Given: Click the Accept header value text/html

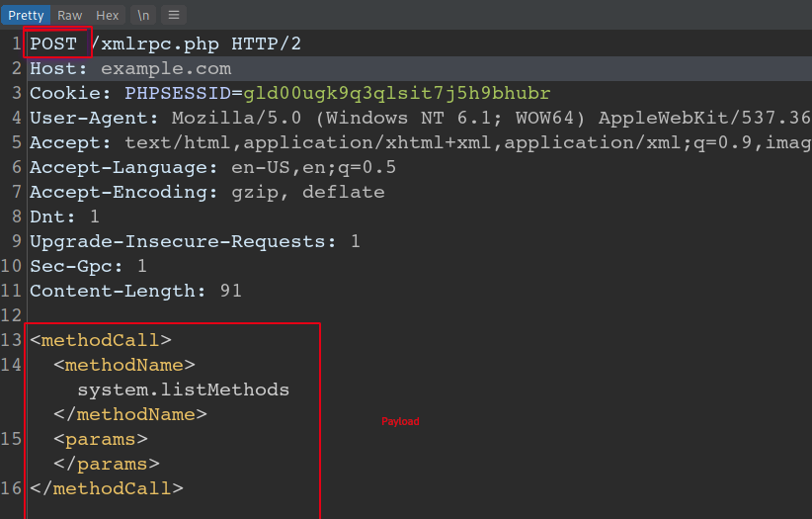Looking at the screenshot, I should tap(178, 142).
